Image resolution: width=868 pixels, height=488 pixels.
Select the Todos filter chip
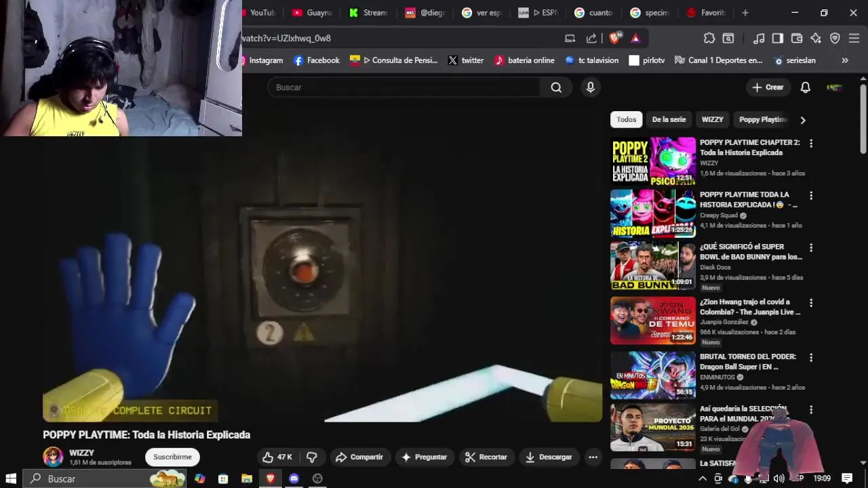tap(627, 120)
